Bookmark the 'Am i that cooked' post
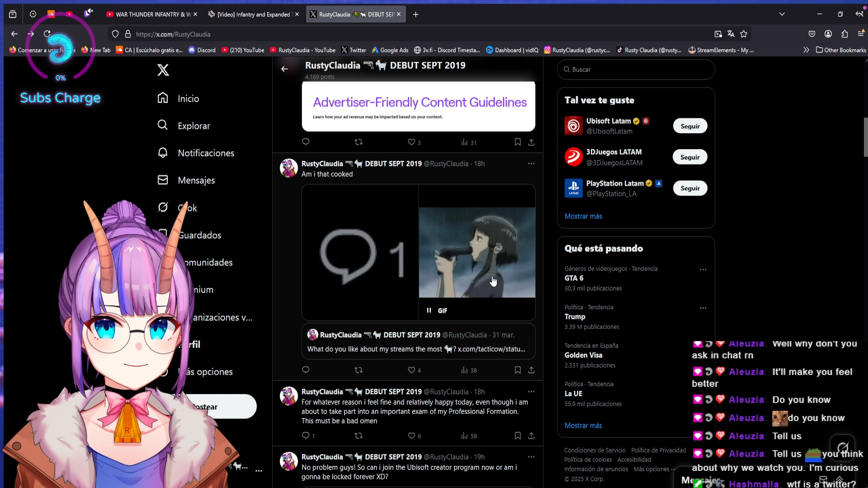Viewport: 868px width, 488px height. tap(518, 370)
